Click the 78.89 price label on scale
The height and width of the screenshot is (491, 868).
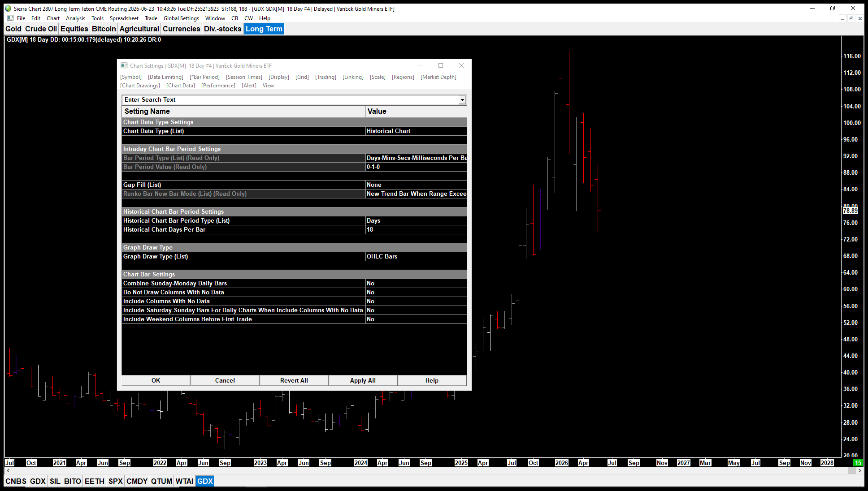(851, 211)
